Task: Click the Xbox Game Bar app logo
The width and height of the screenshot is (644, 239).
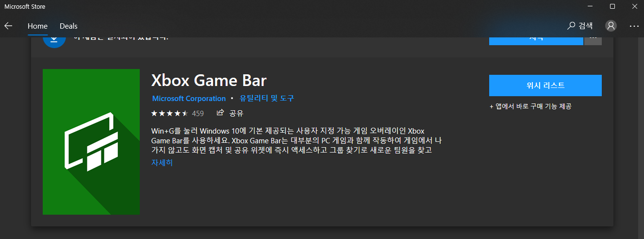Action: click(91, 142)
